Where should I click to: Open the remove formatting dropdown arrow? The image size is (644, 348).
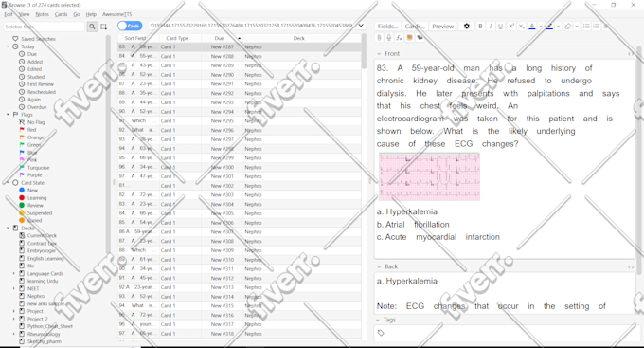576,27
